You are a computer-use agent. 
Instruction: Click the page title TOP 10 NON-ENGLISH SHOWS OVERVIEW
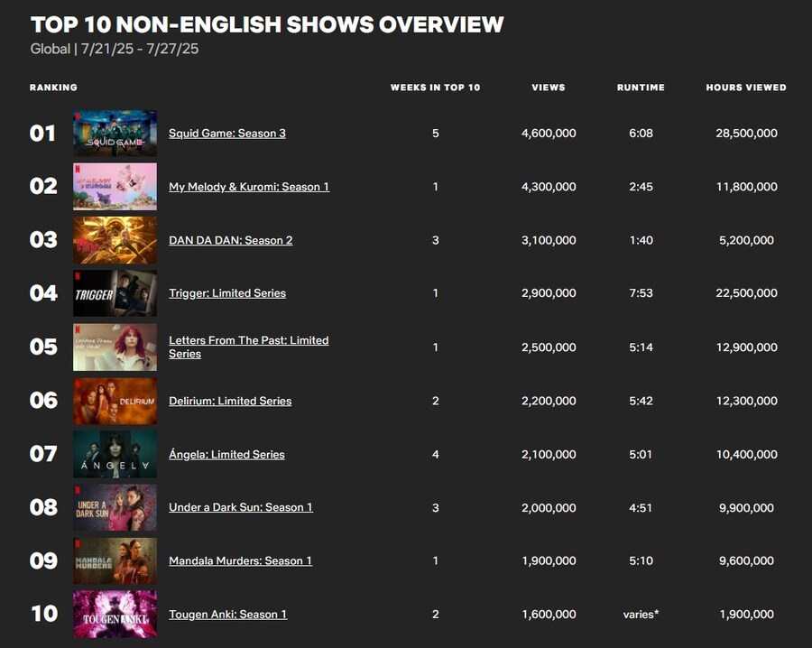click(267, 24)
